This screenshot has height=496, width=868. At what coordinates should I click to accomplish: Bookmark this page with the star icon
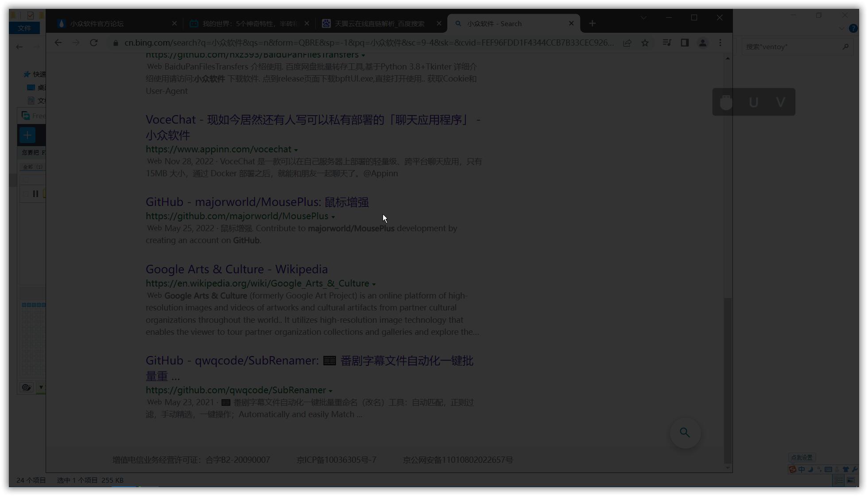(645, 43)
